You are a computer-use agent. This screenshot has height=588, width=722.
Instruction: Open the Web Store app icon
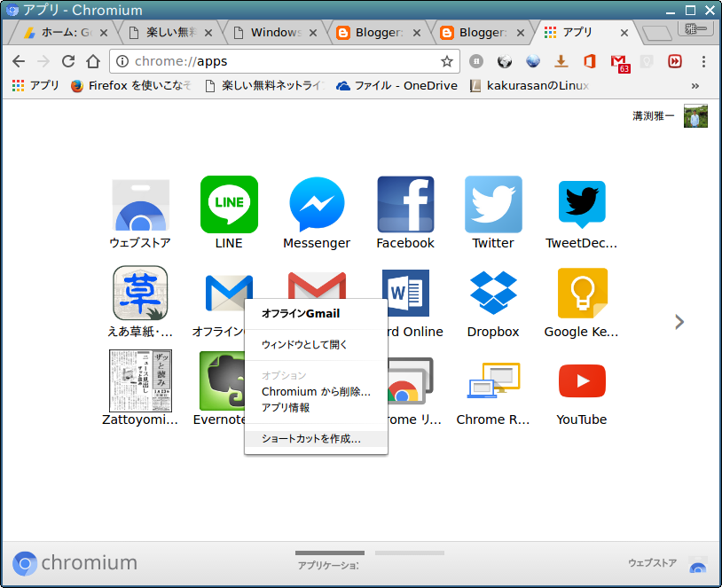(140, 205)
